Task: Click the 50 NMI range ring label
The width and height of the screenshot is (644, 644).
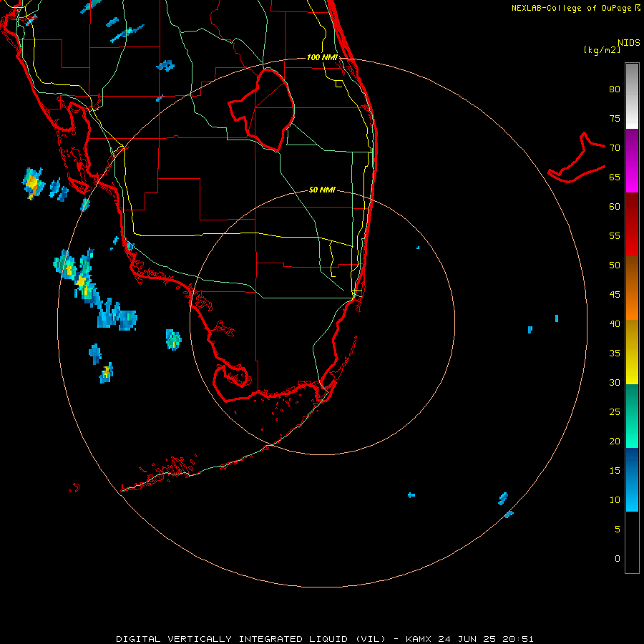Action: point(322,190)
